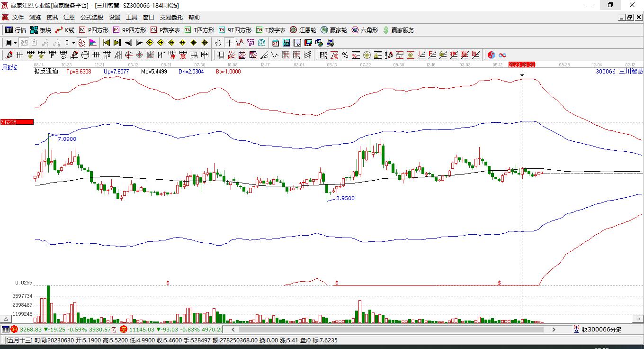This screenshot has height=349, width=644.
Task: Click the percent sign tool icon
Action: (345, 55)
